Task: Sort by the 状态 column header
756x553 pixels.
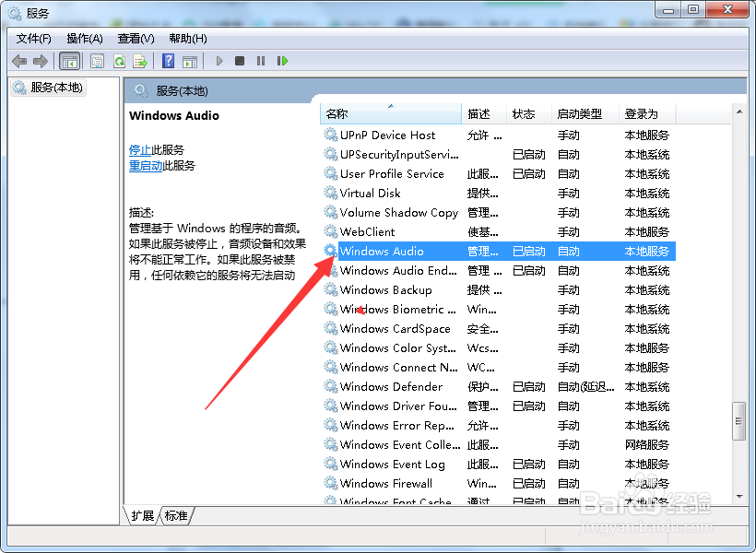Action: [529, 113]
